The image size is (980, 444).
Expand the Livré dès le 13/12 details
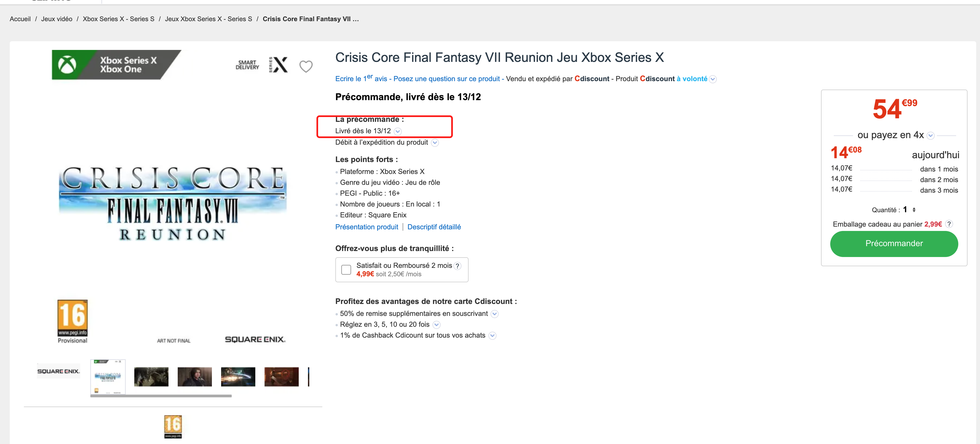tap(397, 131)
